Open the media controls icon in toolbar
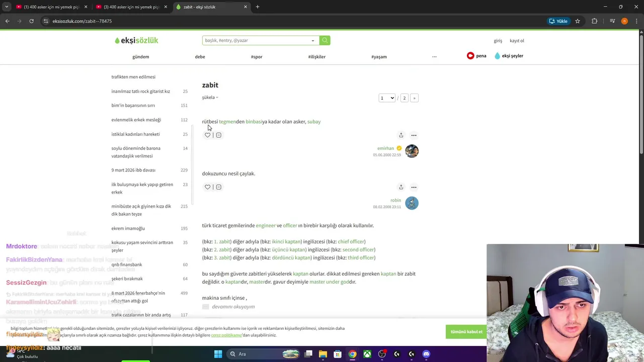This screenshot has height=362, width=644. point(612,21)
